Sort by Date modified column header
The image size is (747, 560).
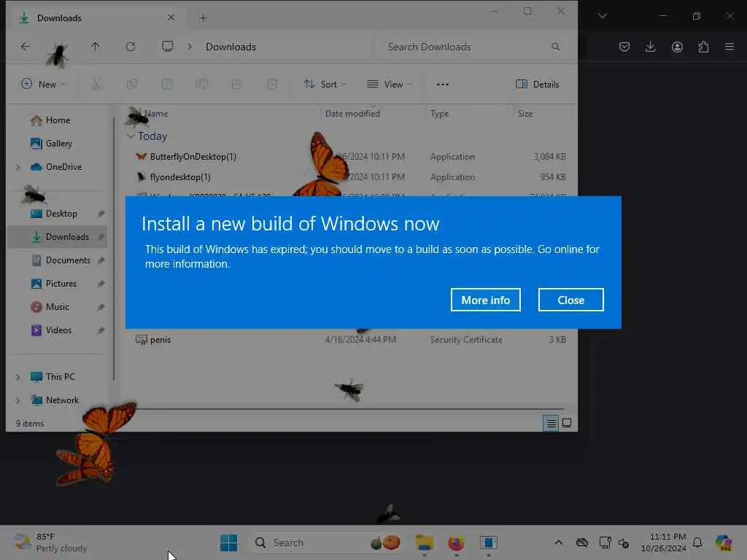(352, 113)
